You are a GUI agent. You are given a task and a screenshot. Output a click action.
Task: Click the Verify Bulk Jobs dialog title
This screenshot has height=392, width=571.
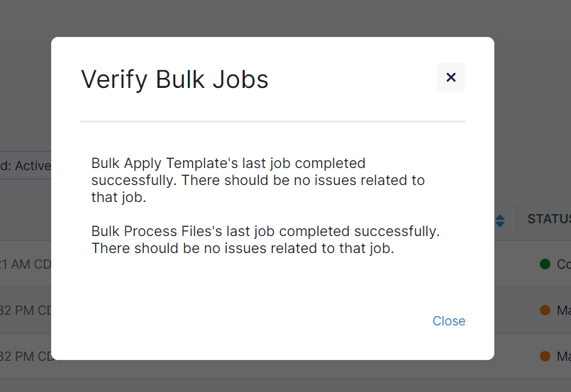point(174,79)
